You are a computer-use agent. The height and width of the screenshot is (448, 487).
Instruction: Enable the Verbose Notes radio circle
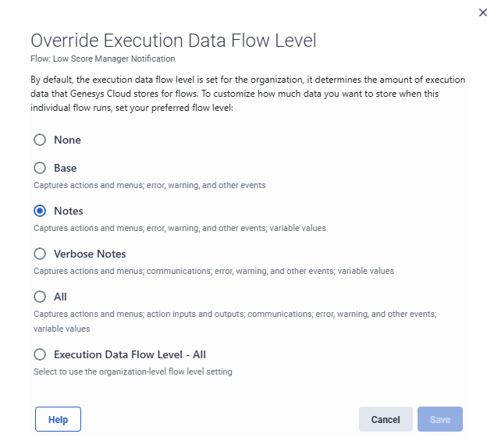click(40, 254)
